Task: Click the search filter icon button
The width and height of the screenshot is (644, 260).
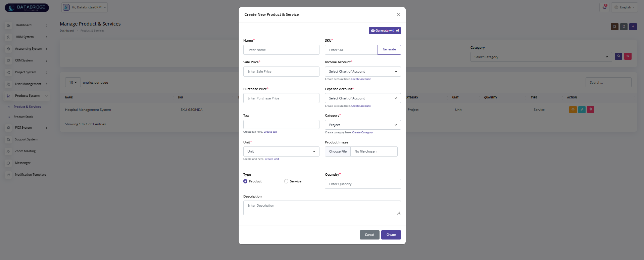Action: [618, 56]
